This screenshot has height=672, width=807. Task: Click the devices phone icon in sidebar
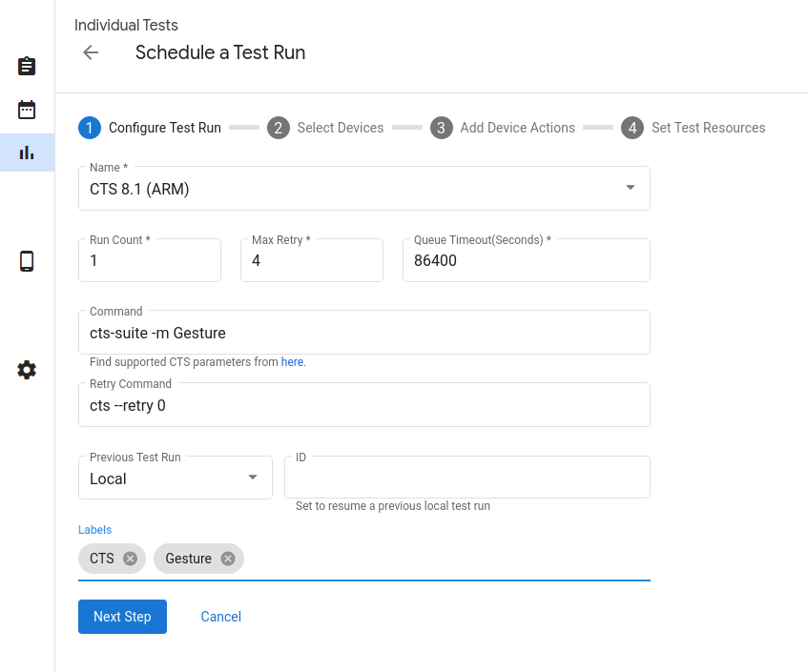pos(26,261)
